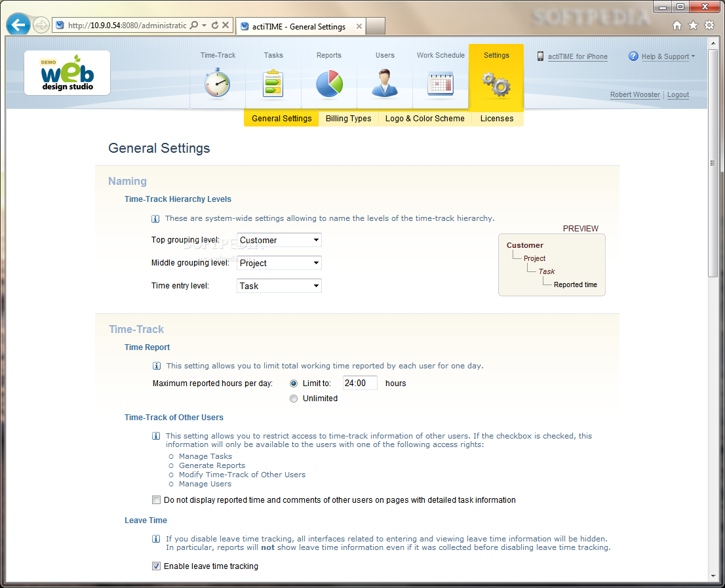Image resolution: width=725 pixels, height=588 pixels.
Task: Open a new browser tab
Action: (376, 26)
